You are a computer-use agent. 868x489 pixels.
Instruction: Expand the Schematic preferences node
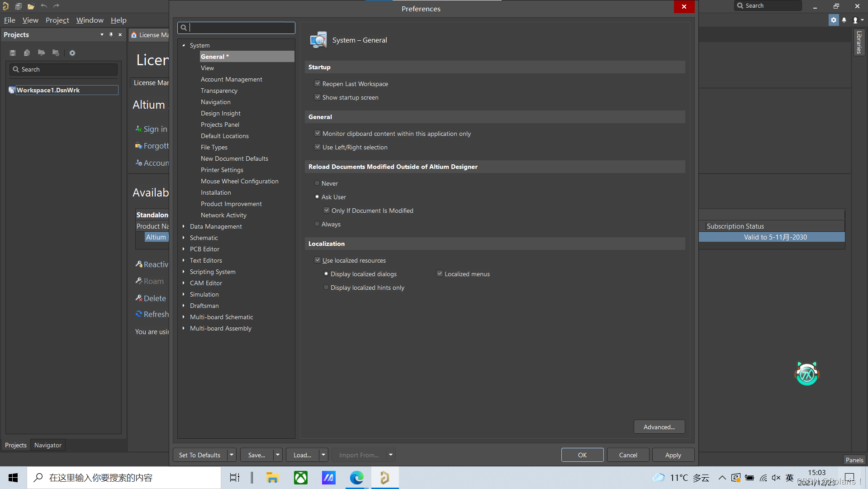(184, 238)
